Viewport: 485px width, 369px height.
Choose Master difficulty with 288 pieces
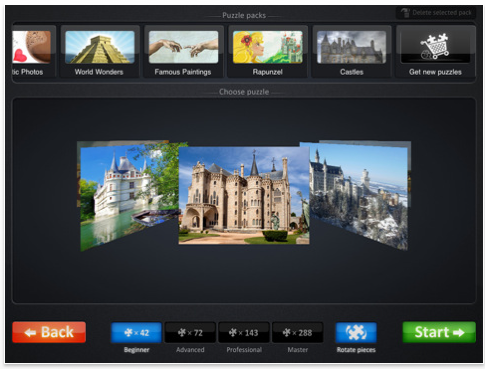[297, 332]
